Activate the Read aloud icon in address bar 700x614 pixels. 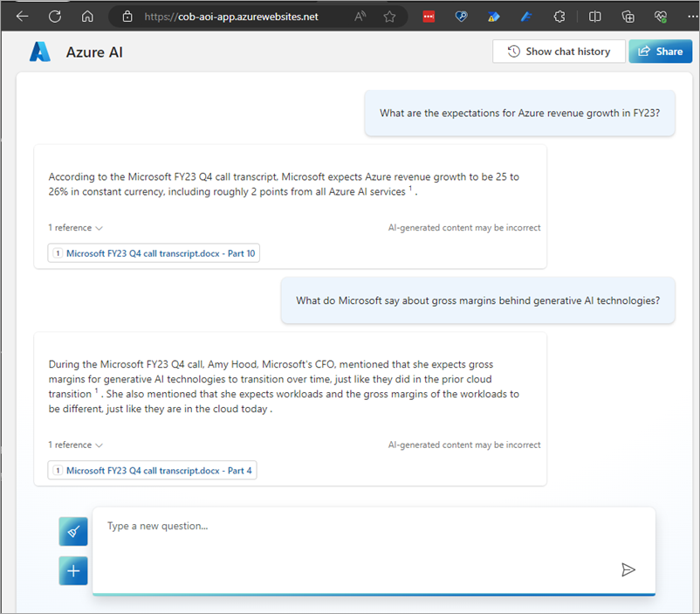tap(360, 17)
